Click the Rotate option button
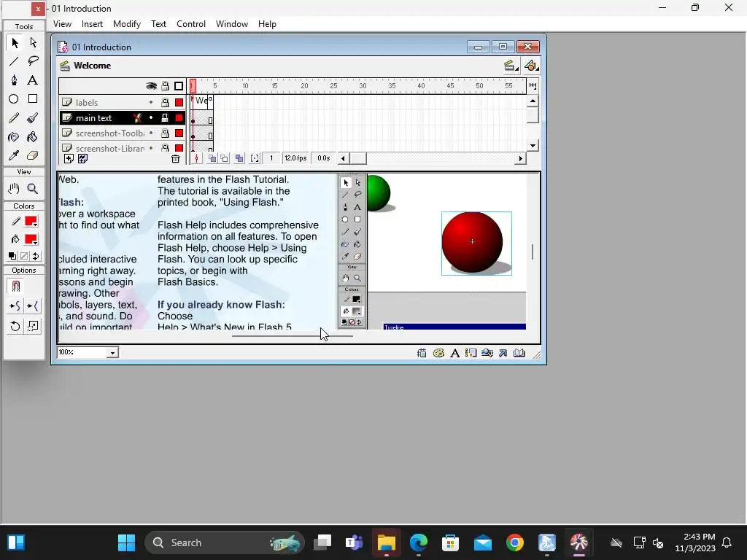Screen dimensions: 747x560 tap(15, 326)
